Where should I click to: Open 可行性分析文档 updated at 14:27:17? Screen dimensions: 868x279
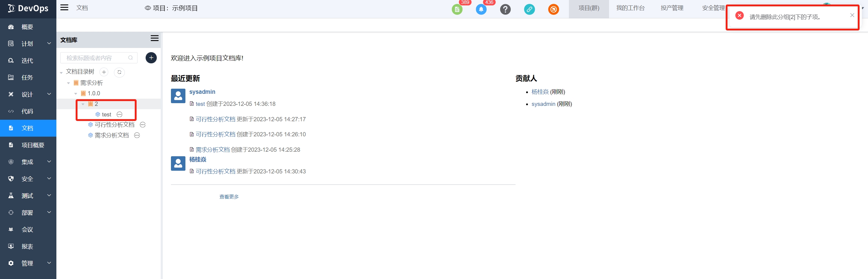[215, 119]
